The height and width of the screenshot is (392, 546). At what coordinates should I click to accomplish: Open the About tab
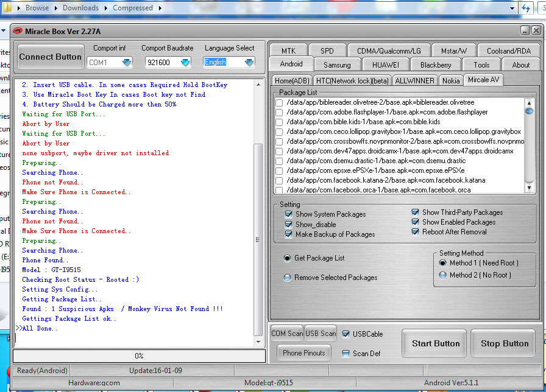[520, 65]
